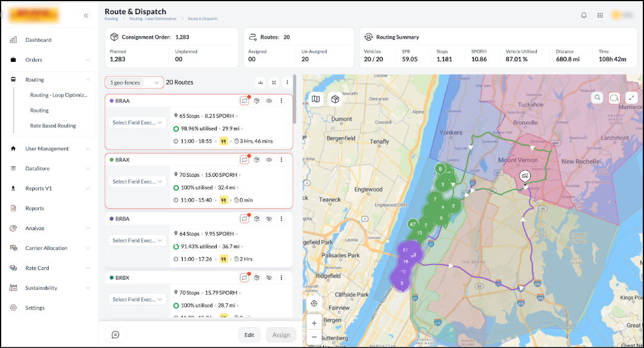
Task: Collapse the Routing menu chevron
Action: pyautogui.click(x=87, y=80)
